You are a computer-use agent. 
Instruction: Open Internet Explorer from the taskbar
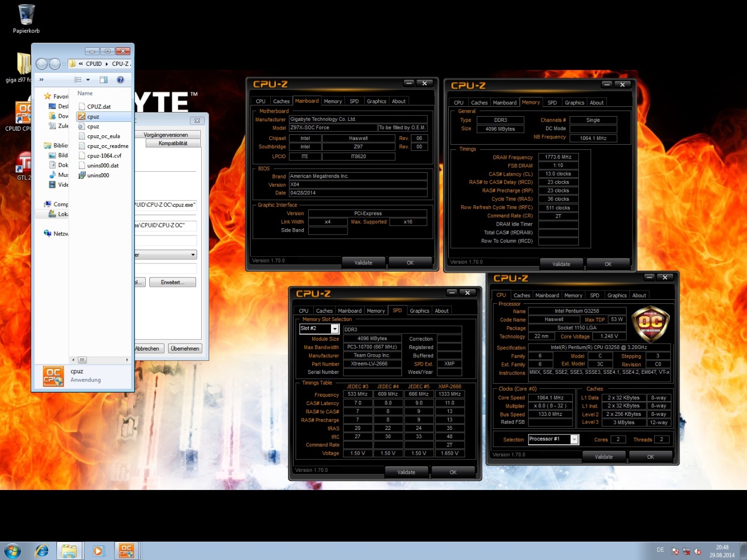[x=41, y=551]
